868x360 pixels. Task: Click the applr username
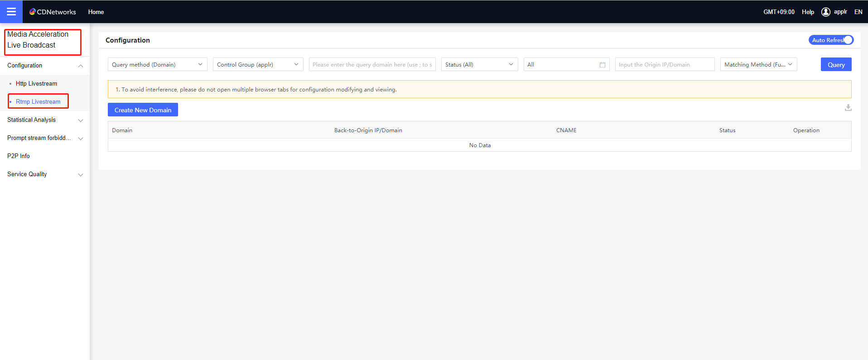840,12
